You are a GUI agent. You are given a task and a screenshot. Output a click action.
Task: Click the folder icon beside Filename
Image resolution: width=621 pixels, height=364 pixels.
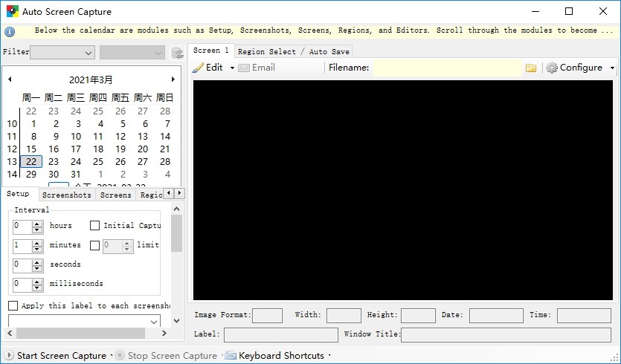tap(531, 68)
